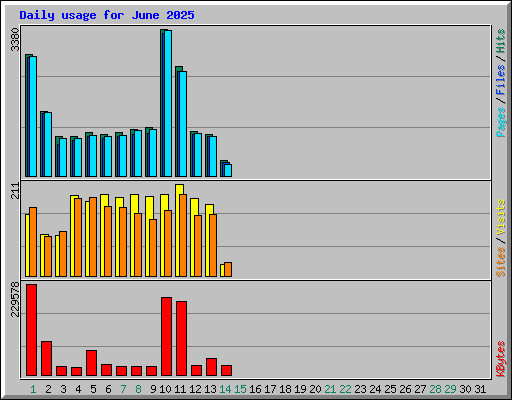This screenshot has height=400, width=512.
Task: Click day 7 on the x-axis
Action: pos(123,389)
